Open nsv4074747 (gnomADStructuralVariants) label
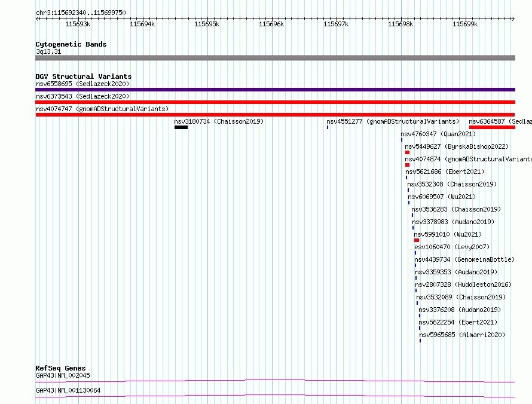 [x=102, y=109]
